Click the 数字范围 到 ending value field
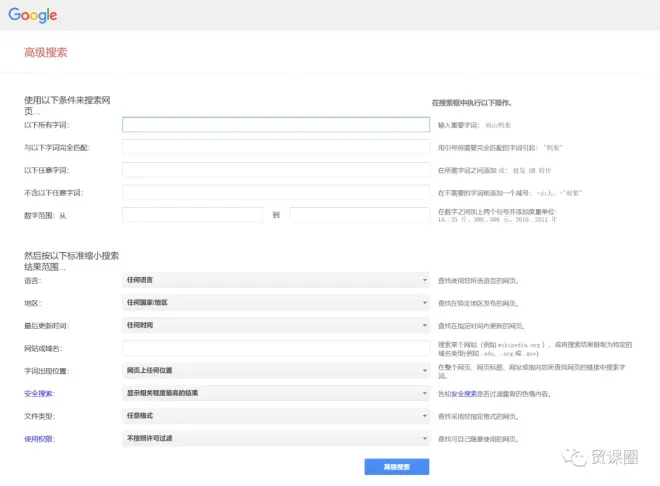Image resolution: width=660 pixels, height=486 pixels. [x=359, y=215]
